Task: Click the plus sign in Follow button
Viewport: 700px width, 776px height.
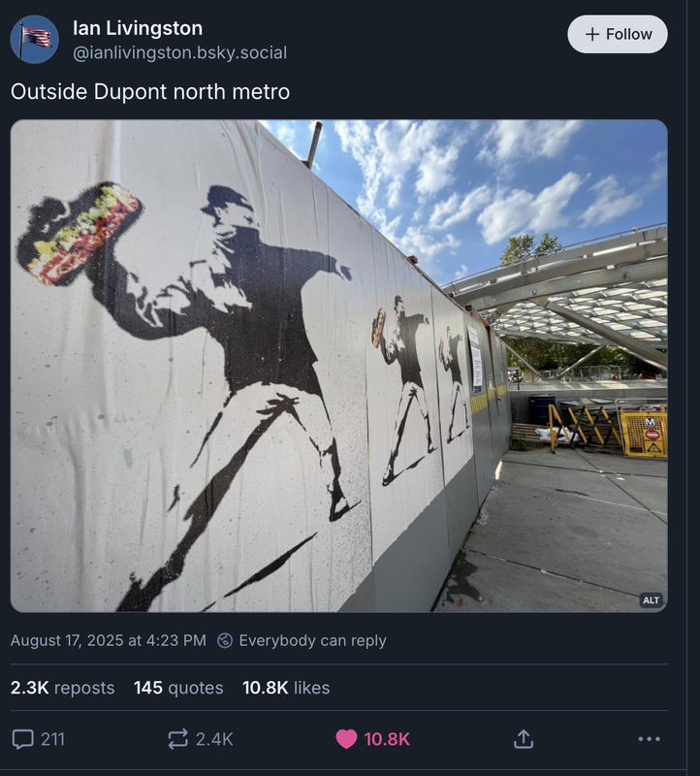Action: click(592, 34)
